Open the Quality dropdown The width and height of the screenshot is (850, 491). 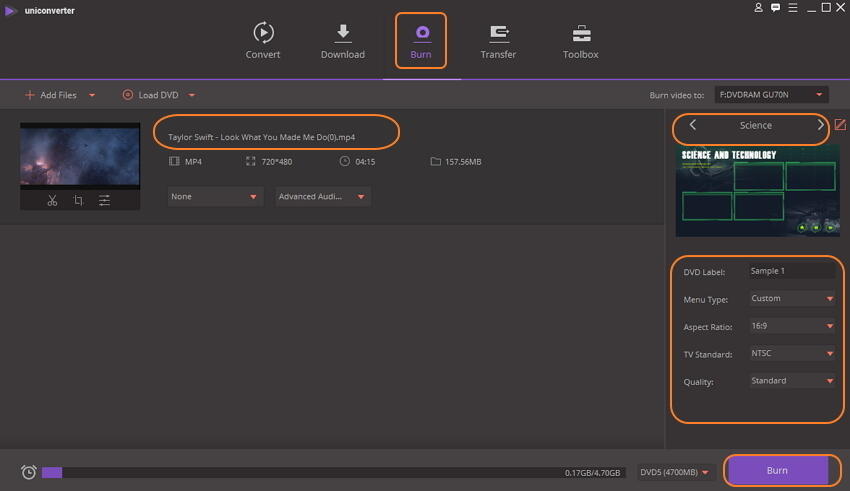click(791, 381)
